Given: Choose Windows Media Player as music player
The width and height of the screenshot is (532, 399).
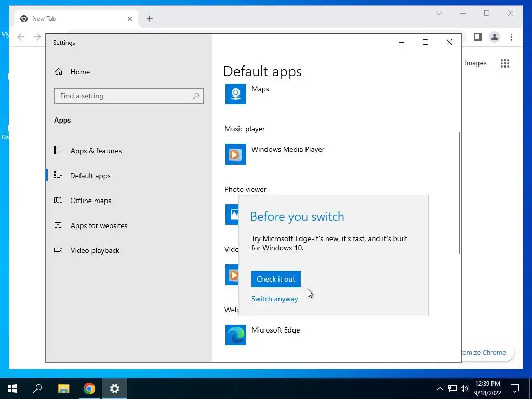Looking at the screenshot, I should [x=288, y=149].
